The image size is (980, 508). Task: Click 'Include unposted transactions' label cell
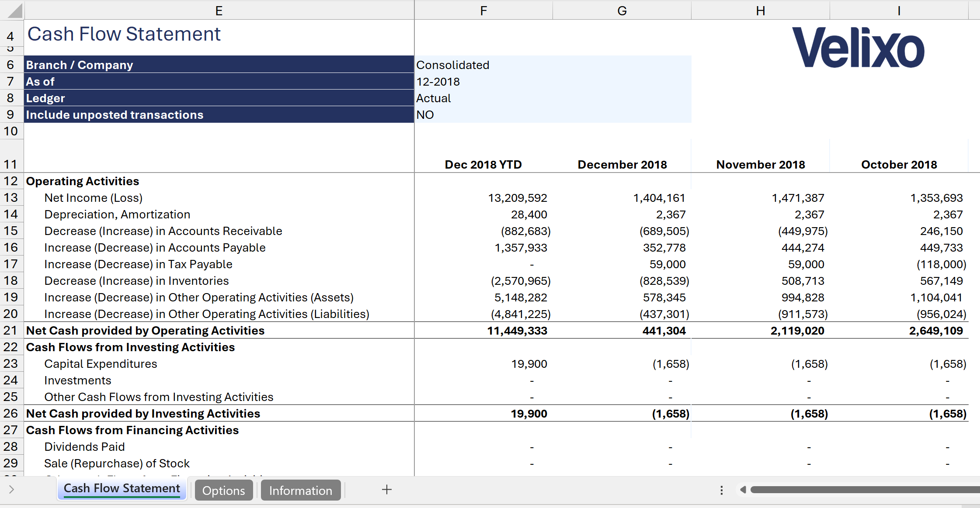pos(219,114)
